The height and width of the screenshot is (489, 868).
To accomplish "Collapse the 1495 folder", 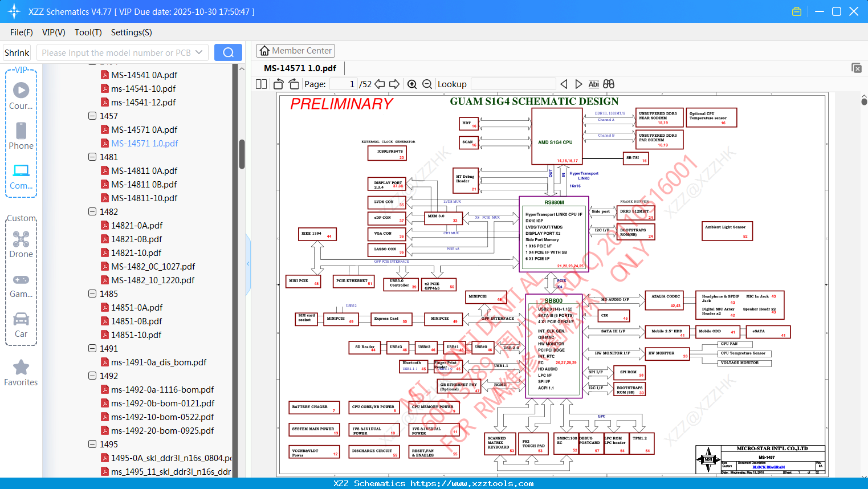I will 92,444.
